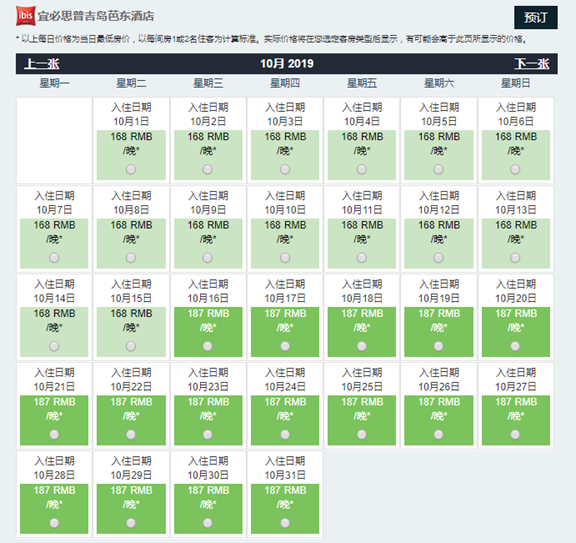Click the 10月23日 187 RMB price cell
The height and width of the screenshot is (543, 576).
(208, 420)
